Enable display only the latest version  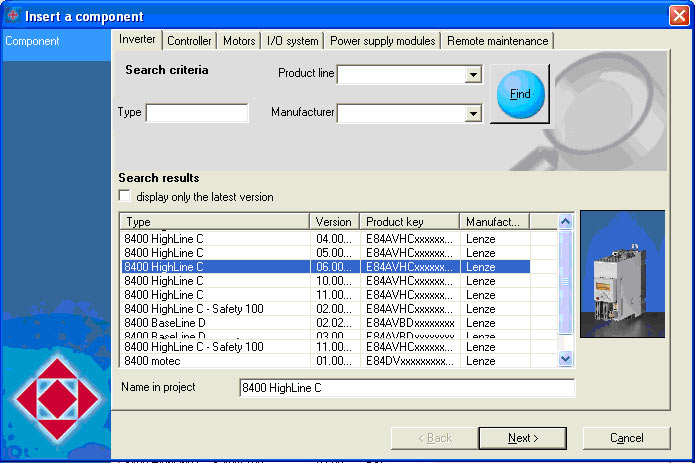(x=125, y=197)
